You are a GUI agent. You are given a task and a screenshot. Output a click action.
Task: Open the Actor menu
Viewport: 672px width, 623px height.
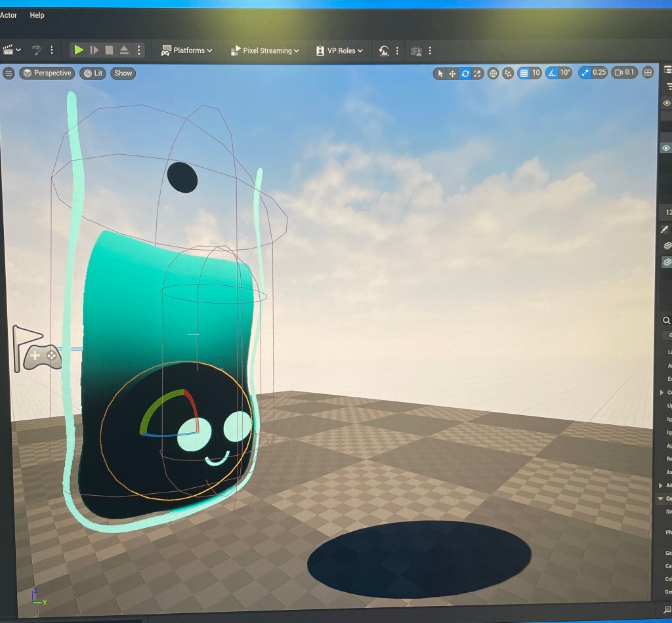pyautogui.click(x=9, y=15)
